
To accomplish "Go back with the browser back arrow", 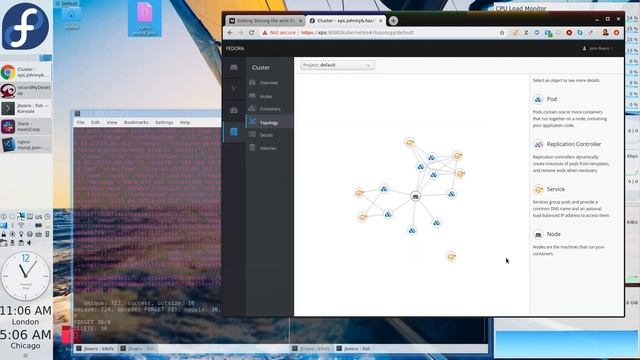I will tap(230, 33).
